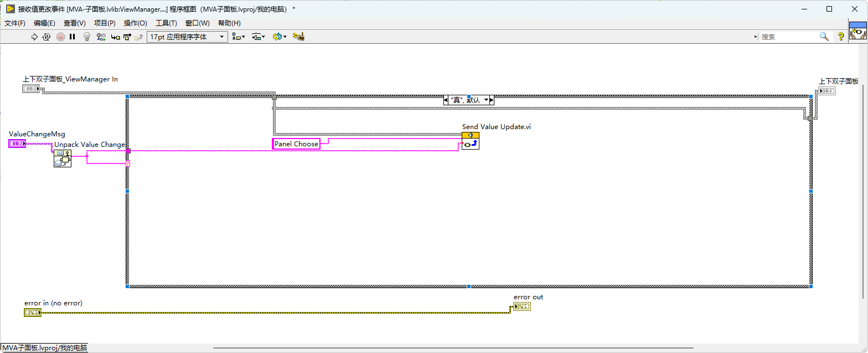This screenshot has width=868, height=353.
Task: Pause execution with the pause icon
Action: (72, 37)
